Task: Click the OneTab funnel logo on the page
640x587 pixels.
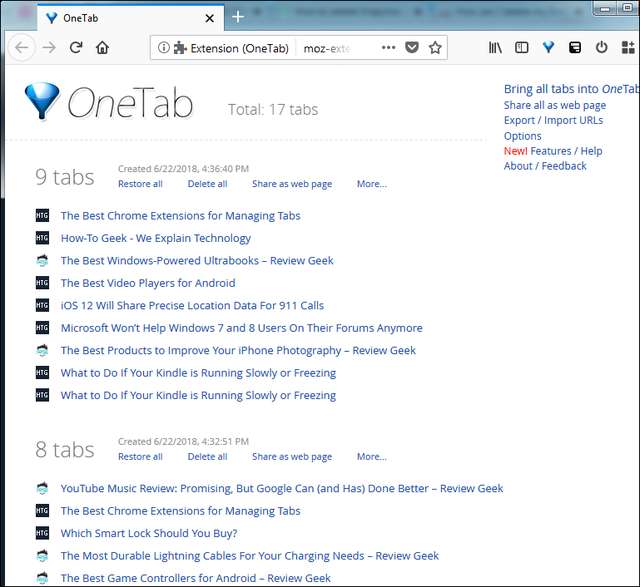Action: [x=42, y=101]
